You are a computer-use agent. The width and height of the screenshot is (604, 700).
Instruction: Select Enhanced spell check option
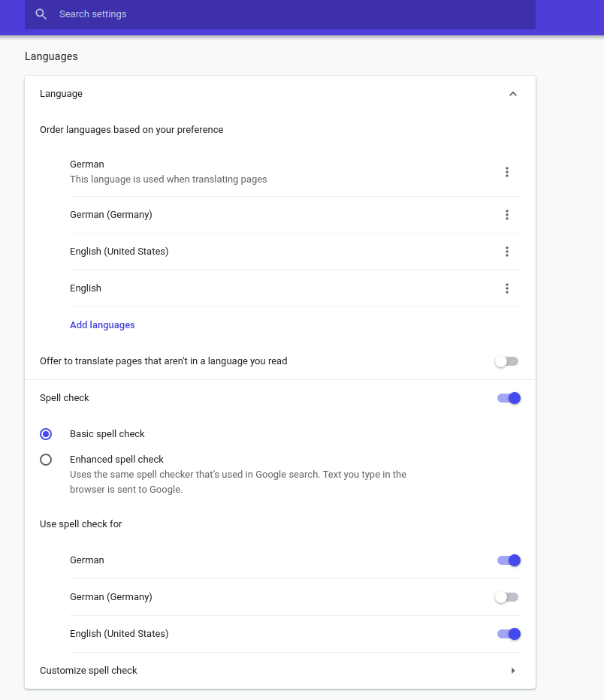point(46,460)
